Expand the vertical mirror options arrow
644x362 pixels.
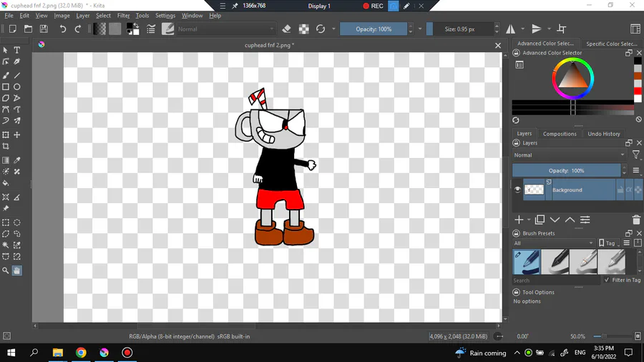coord(549,29)
